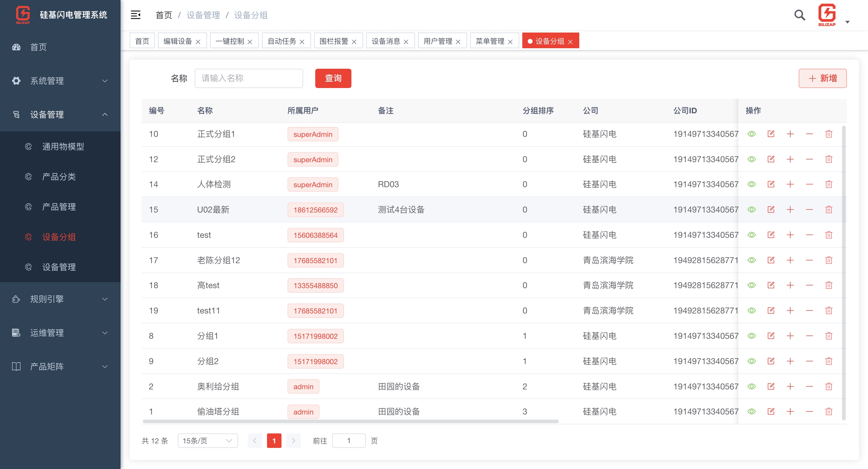Open the 15条/页 page size dropdown

pos(207,440)
